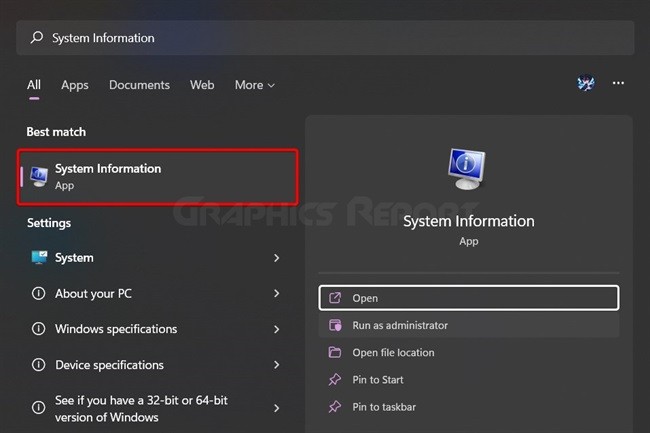
Task: Expand the 32-bit or 64-bit result chevron
Action: [x=276, y=408]
